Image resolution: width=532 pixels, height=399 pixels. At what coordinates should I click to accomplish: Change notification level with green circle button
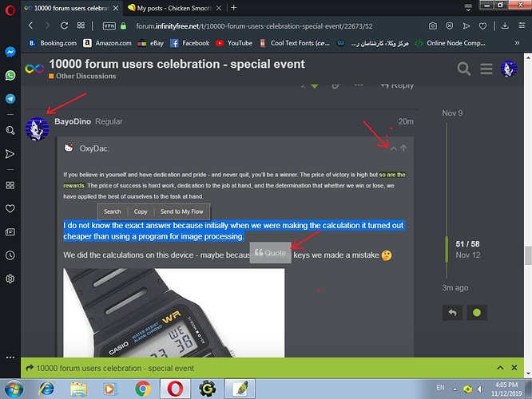[x=477, y=313]
